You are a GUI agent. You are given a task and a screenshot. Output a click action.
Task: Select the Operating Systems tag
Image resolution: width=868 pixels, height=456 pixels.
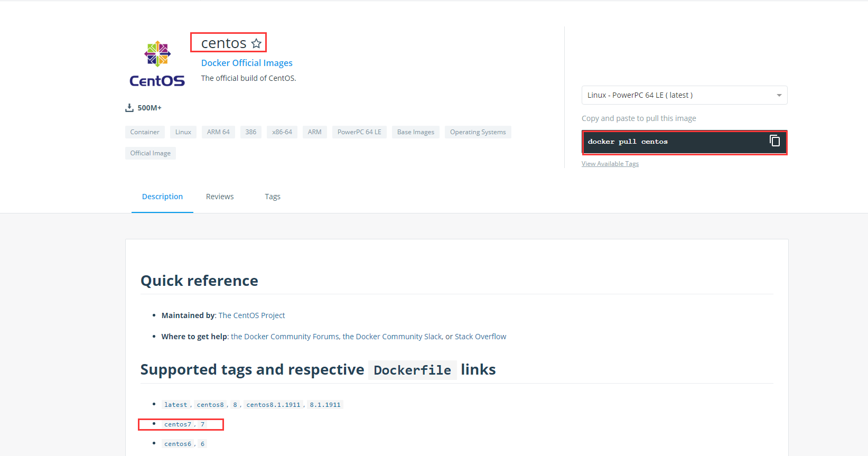click(478, 132)
